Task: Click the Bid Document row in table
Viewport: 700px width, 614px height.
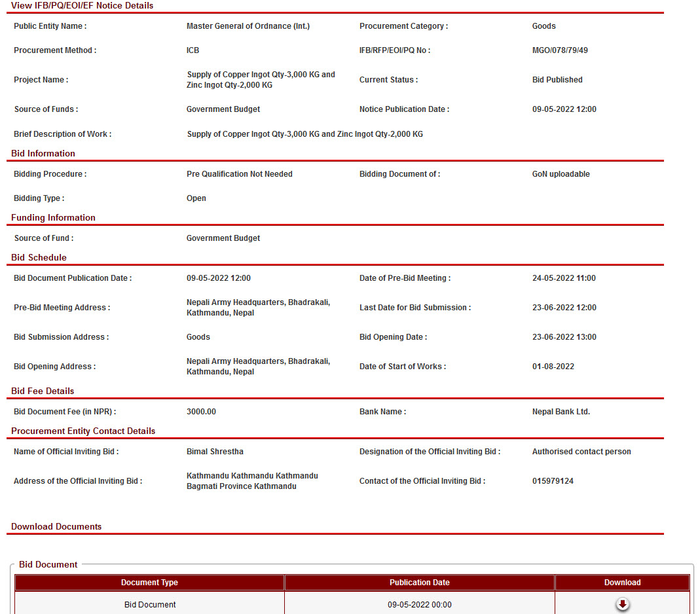Action: click(150, 605)
